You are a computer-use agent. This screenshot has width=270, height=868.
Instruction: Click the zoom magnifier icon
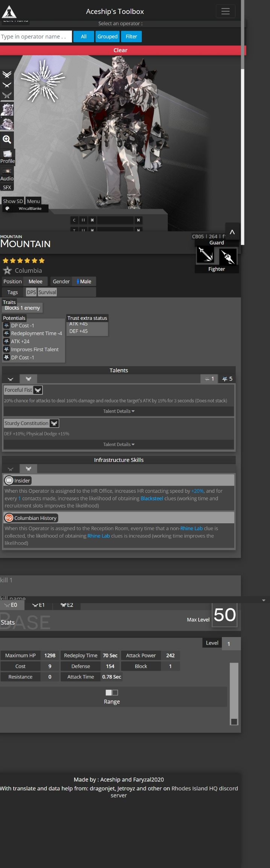pyautogui.click(x=7, y=139)
